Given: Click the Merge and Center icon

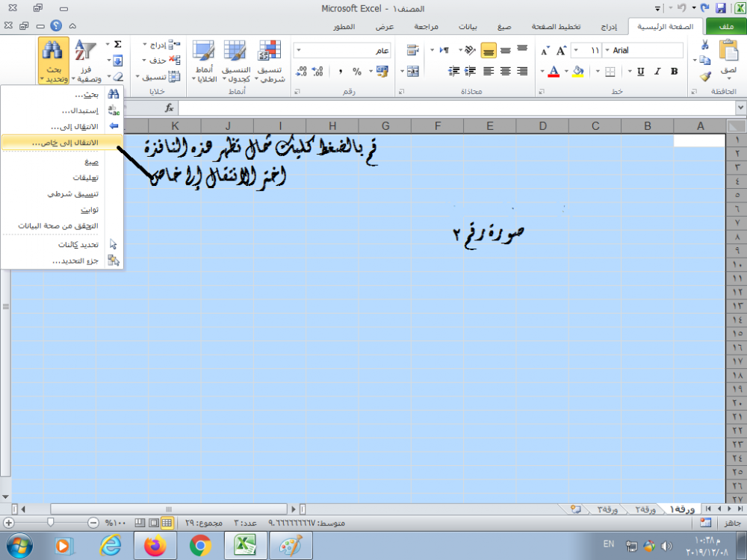Looking at the screenshot, I should pos(412,72).
